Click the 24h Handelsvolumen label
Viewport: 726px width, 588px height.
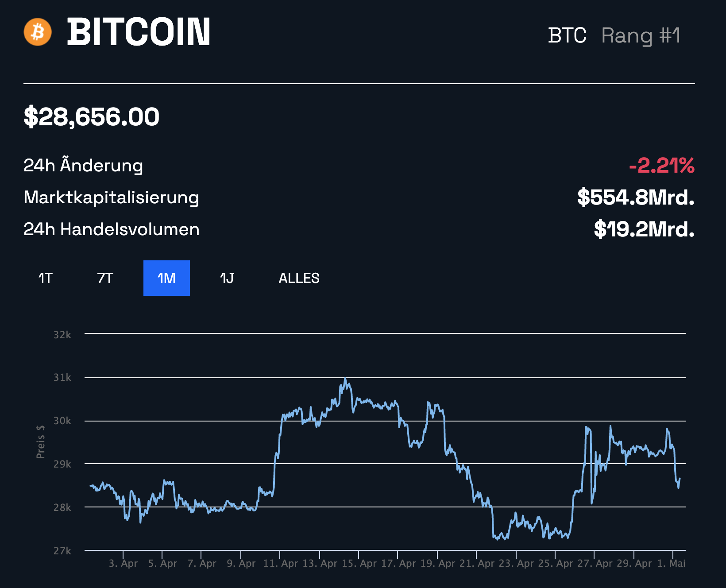[111, 229]
